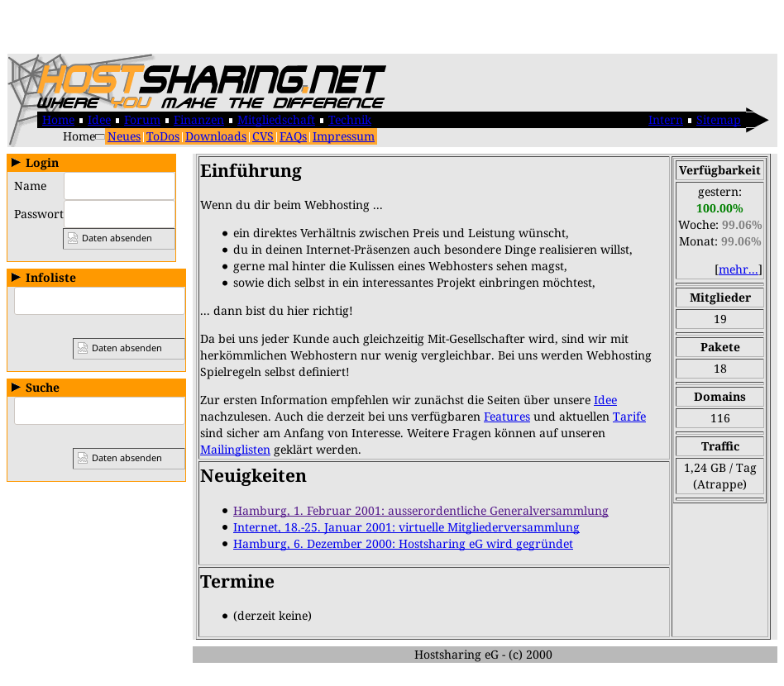Viewport: 784px width, 686px height.
Task: Focus the Infoliste text field
Action: [99, 301]
